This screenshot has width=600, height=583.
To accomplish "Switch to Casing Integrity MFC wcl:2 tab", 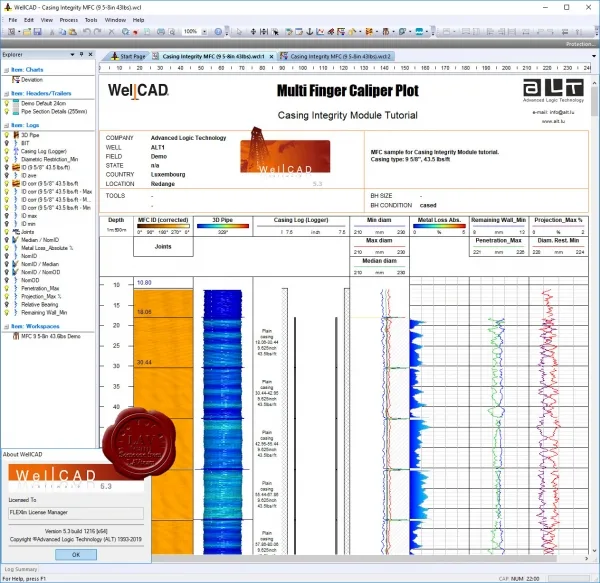I will [x=336, y=56].
